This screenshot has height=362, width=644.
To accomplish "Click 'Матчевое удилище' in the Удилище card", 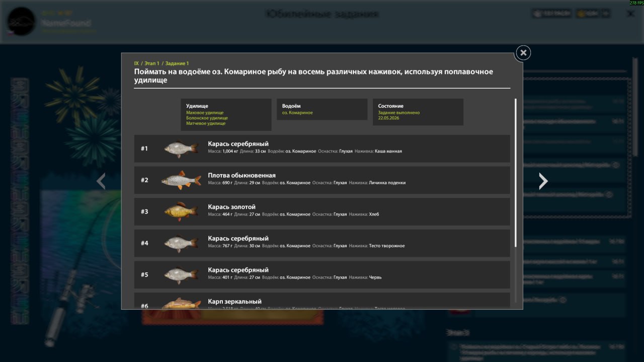I will [206, 123].
